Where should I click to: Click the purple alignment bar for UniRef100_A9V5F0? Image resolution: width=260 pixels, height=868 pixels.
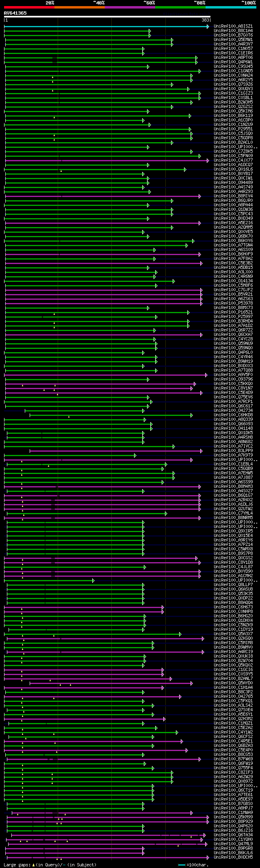[106, 375]
